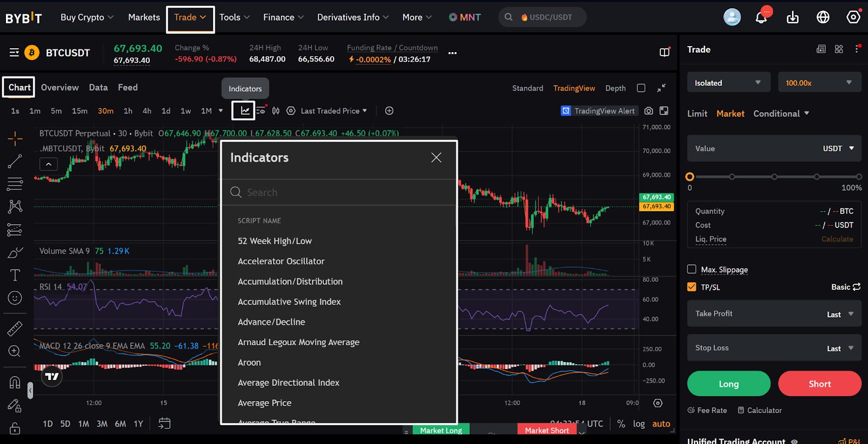
Task: Open the symbol list hamburger menu
Action: [15, 53]
